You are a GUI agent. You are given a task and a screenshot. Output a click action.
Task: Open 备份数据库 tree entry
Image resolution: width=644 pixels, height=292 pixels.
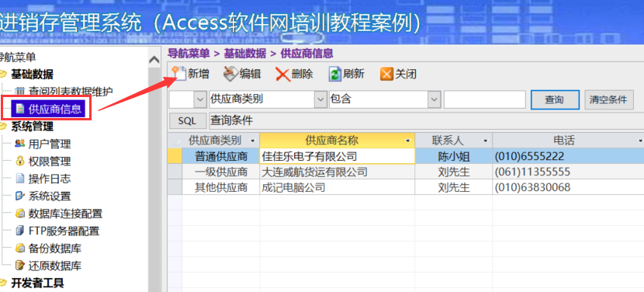tap(54, 249)
